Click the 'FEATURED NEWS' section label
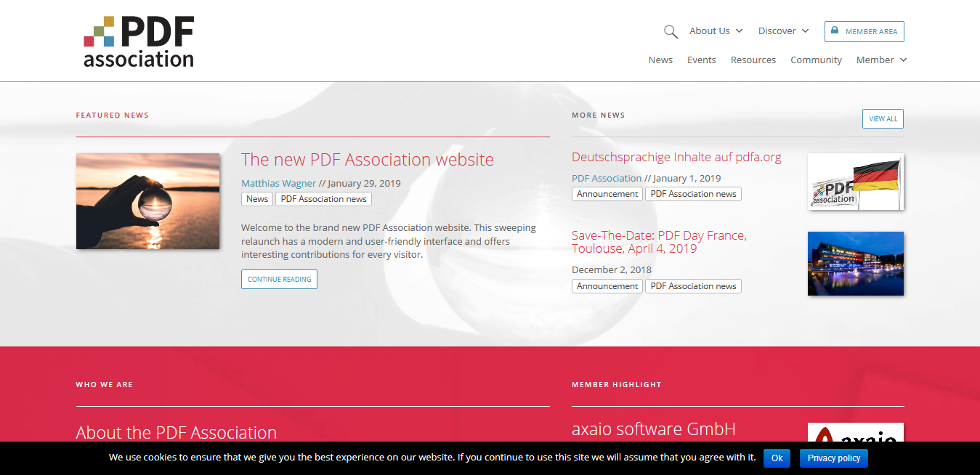This screenshot has width=980, height=475. coord(113,115)
